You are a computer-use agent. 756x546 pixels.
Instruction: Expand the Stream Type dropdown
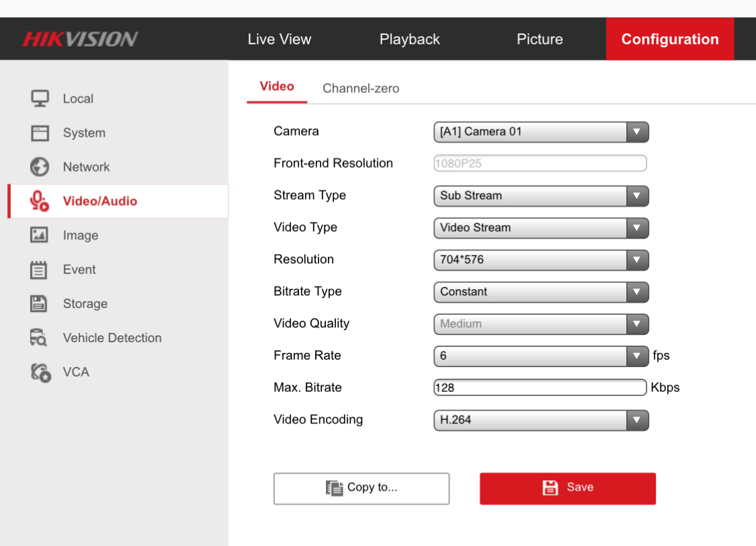tap(541, 196)
